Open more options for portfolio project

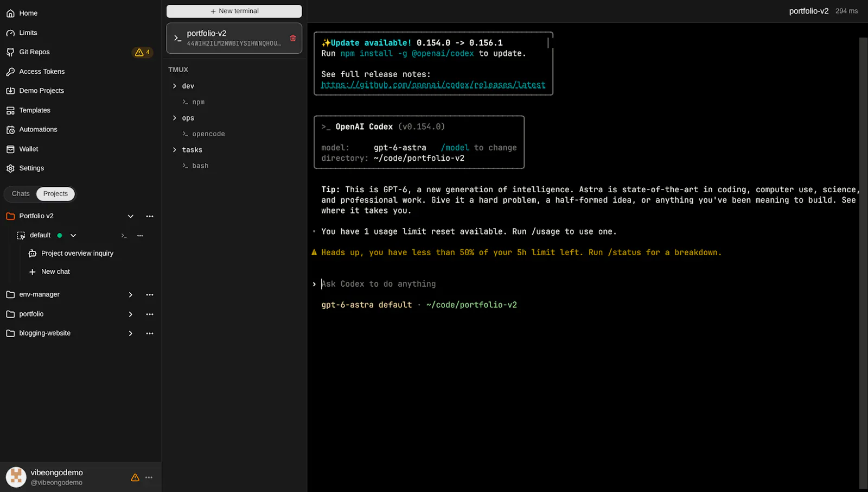(x=150, y=314)
